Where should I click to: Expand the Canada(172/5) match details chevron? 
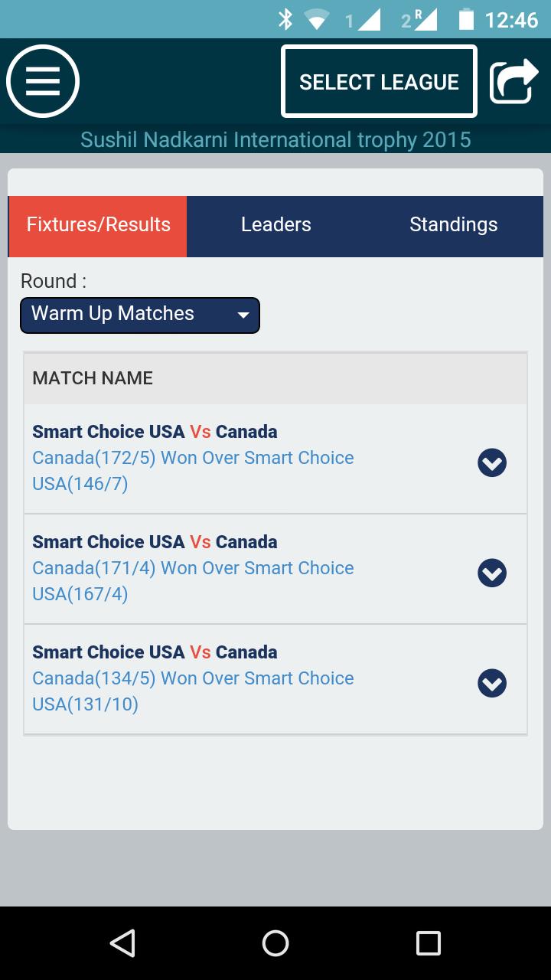pos(491,462)
